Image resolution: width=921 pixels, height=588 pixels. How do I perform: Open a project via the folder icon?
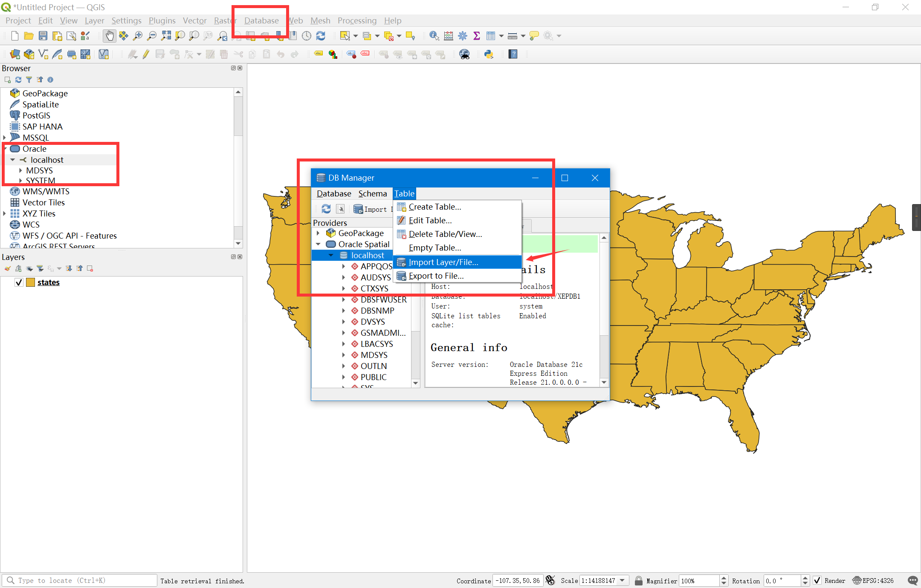(29, 36)
